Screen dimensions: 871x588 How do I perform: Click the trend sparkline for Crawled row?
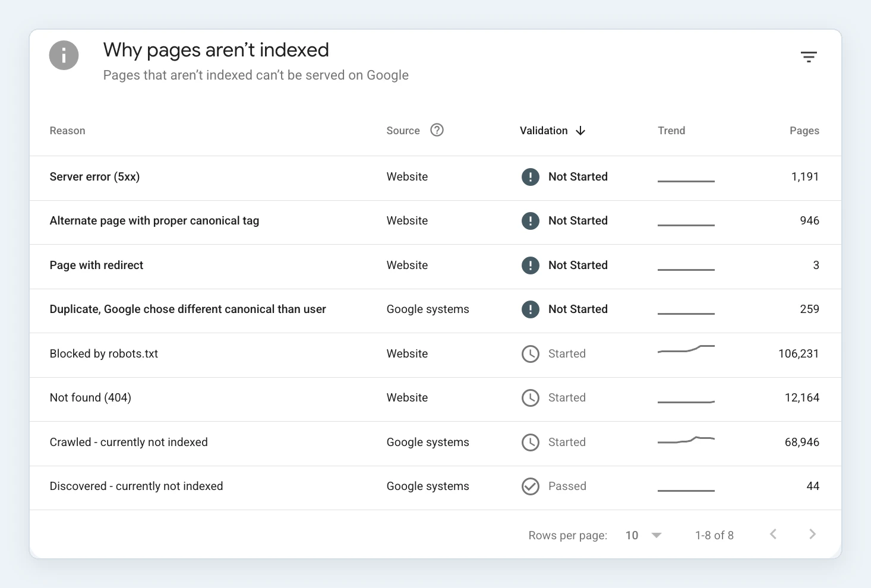tap(686, 440)
